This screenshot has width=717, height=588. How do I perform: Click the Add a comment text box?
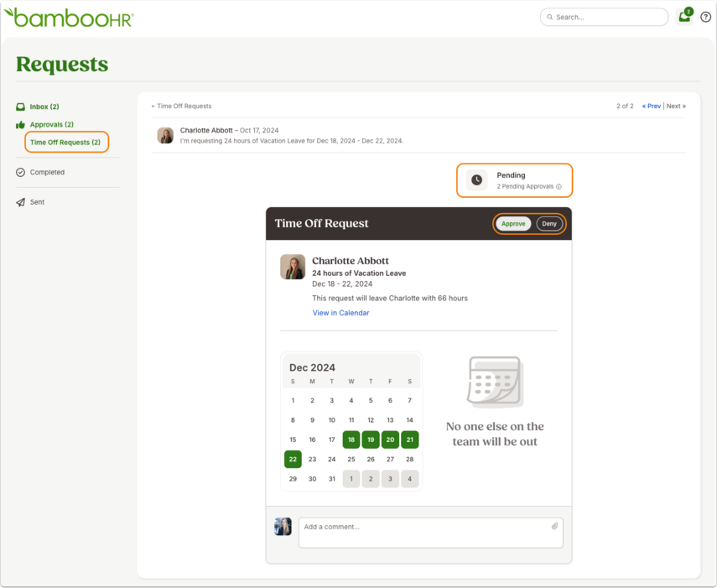(x=431, y=533)
